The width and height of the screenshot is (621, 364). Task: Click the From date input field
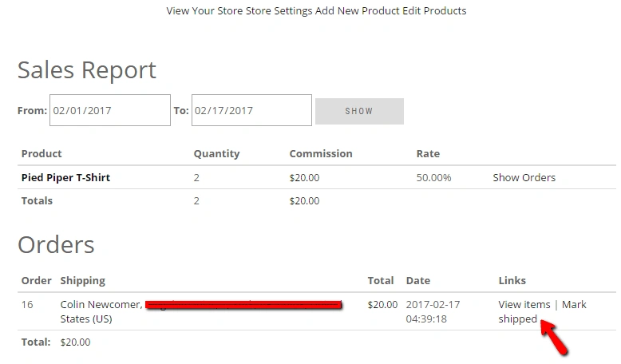(x=110, y=110)
